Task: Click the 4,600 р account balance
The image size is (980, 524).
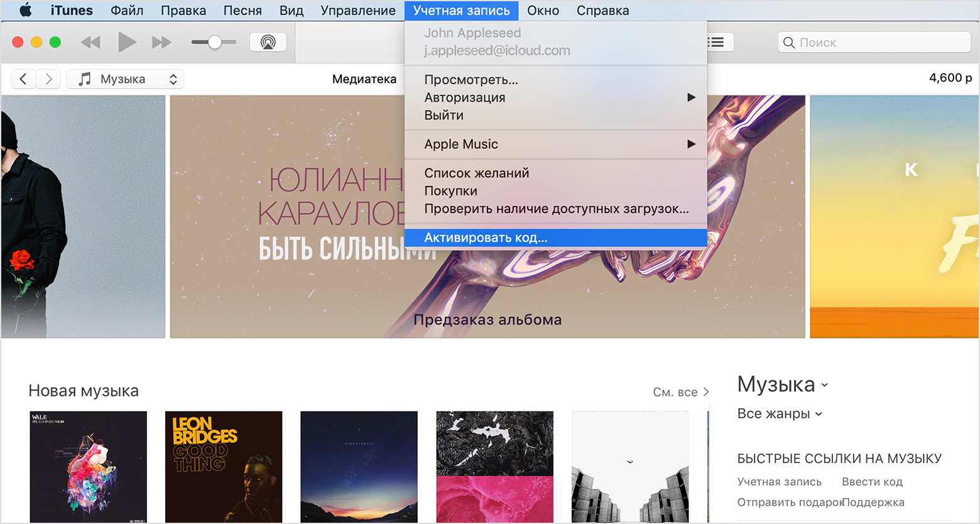Action: [x=950, y=78]
